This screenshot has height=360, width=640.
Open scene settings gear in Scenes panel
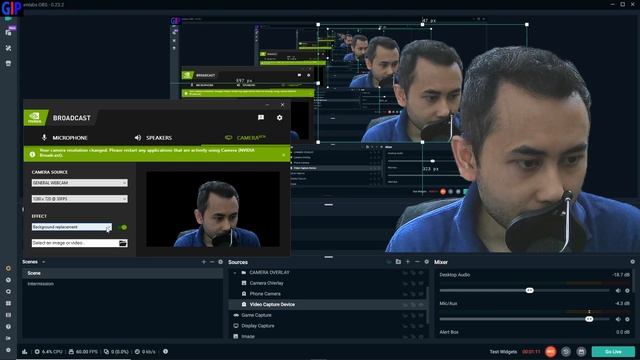pyautogui.click(x=220, y=262)
